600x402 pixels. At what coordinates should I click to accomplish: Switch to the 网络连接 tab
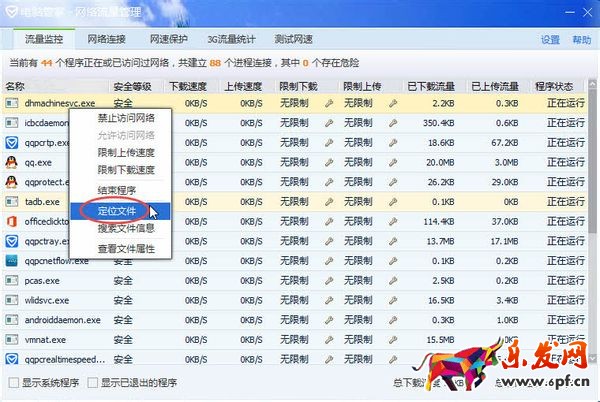click(x=107, y=40)
